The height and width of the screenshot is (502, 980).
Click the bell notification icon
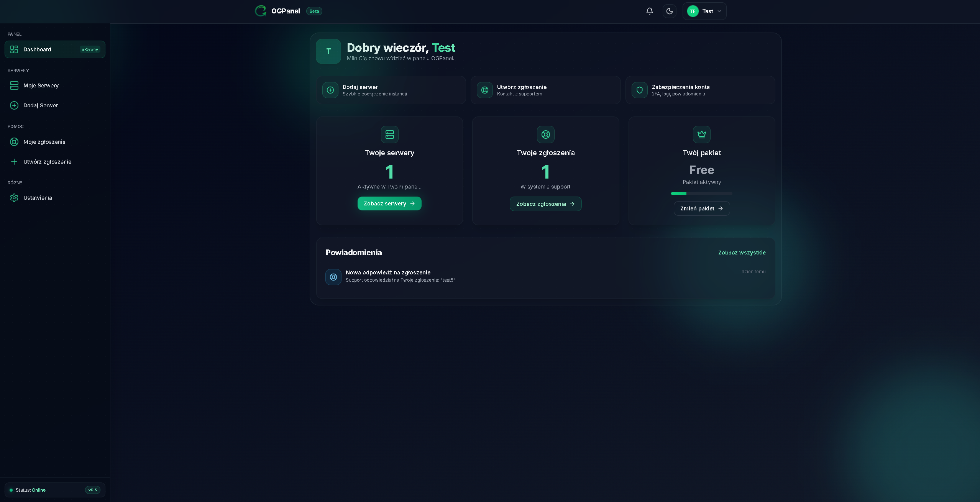(x=649, y=11)
